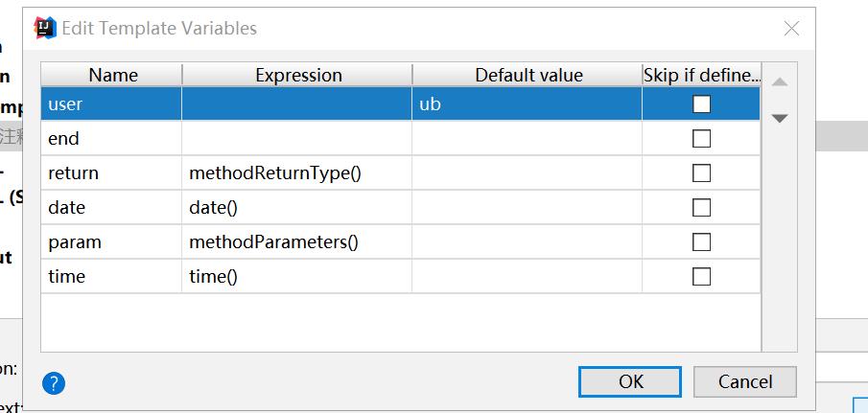Check Skip if defined for return
This screenshot has width=868, height=413.
[x=701, y=173]
